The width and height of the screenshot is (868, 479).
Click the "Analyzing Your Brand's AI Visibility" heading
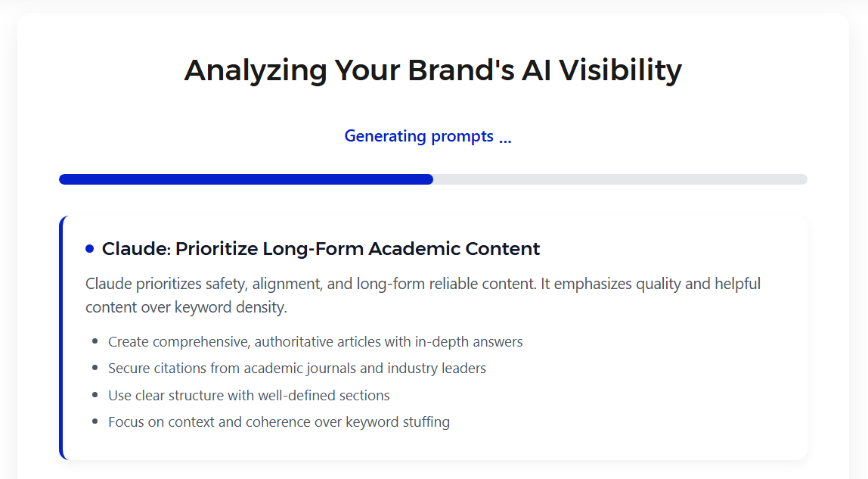coord(433,70)
